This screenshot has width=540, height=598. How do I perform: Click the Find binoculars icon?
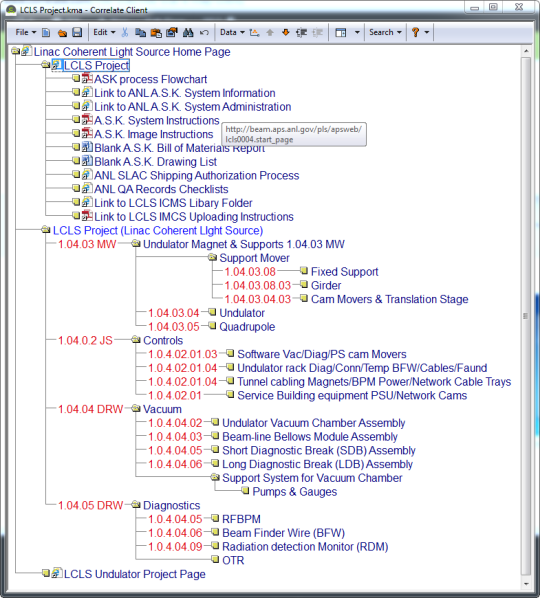pos(188,33)
